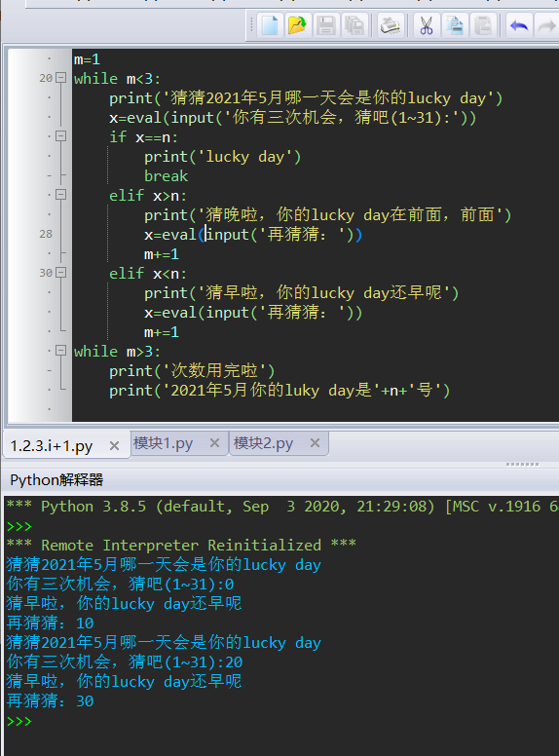This screenshot has width=559, height=756.
Task: Click the Undo arrow icon
Action: coord(519,25)
